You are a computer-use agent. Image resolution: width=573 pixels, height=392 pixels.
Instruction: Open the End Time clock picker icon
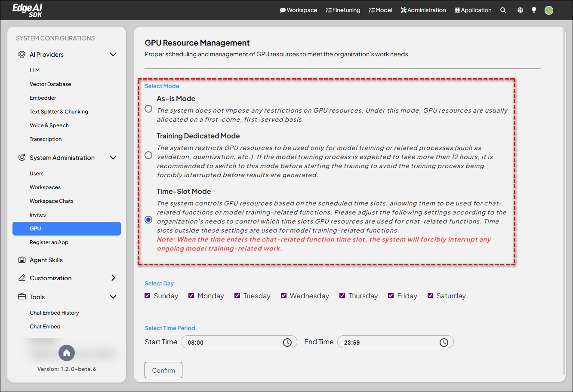(x=444, y=343)
